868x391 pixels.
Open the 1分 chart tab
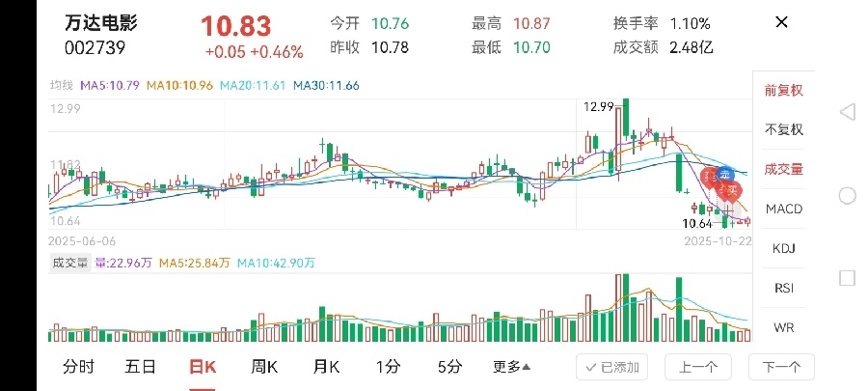(388, 367)
